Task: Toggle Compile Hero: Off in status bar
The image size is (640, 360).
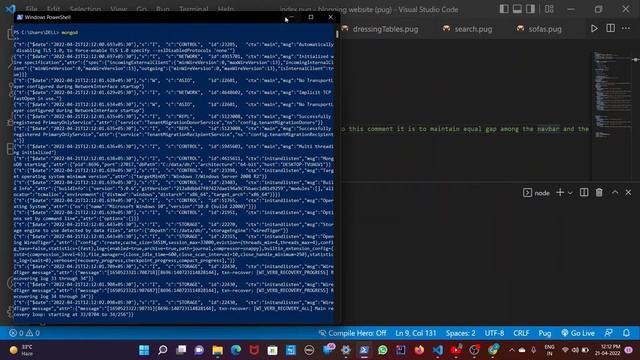Action: [352, 333]
